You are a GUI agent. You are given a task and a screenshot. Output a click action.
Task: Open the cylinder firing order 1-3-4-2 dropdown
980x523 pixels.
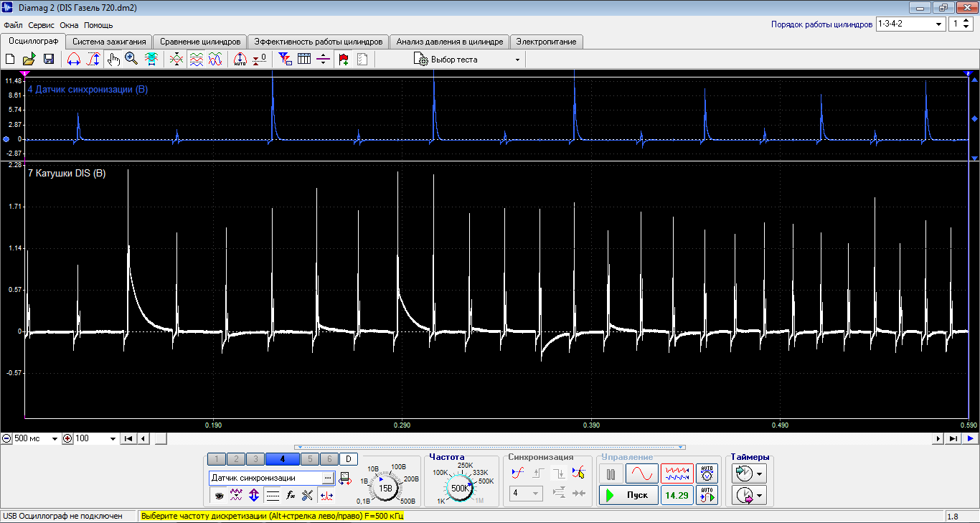[910, 24]
